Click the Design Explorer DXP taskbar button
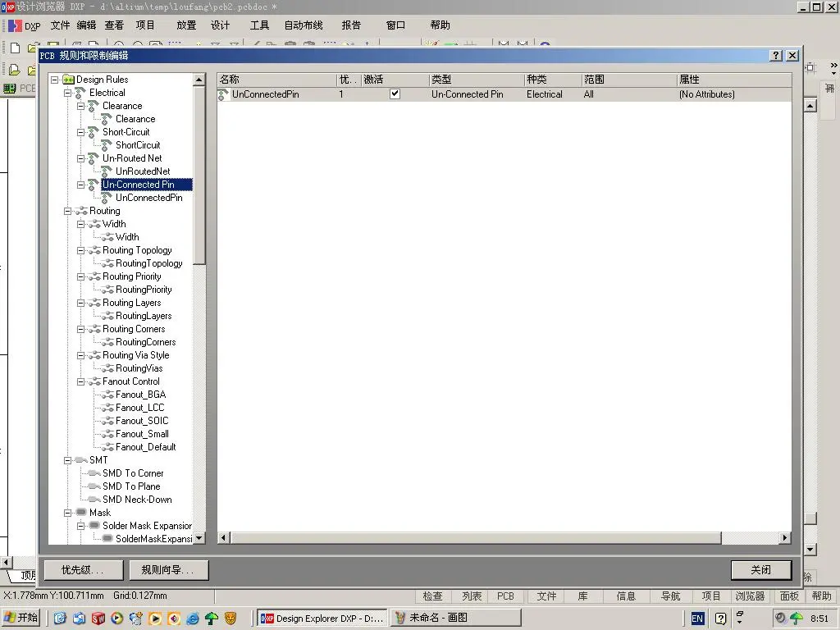 pos(322,619)
